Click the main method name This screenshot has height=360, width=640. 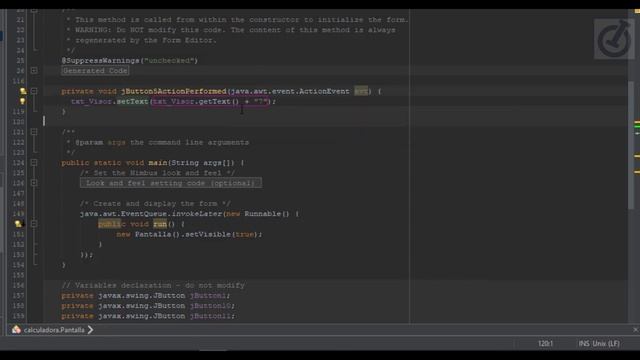click(x=158, y=162)
